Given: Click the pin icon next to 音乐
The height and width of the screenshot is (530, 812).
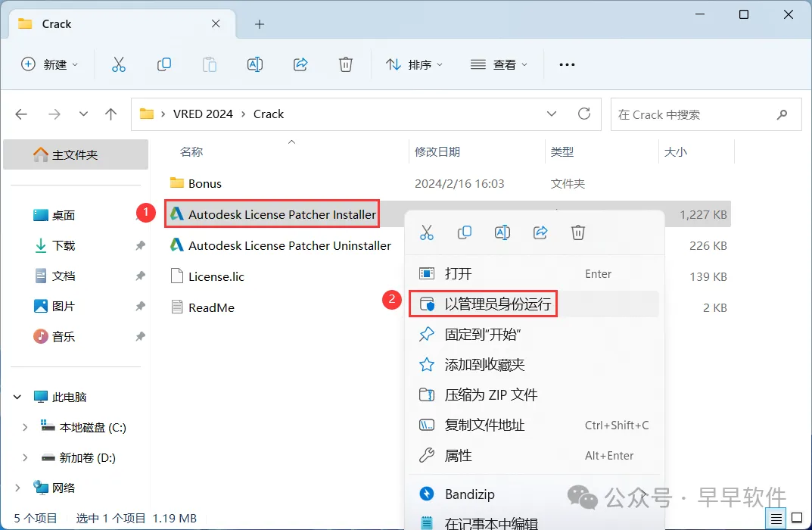Looking at the screenshot, I should coord(140,337).
